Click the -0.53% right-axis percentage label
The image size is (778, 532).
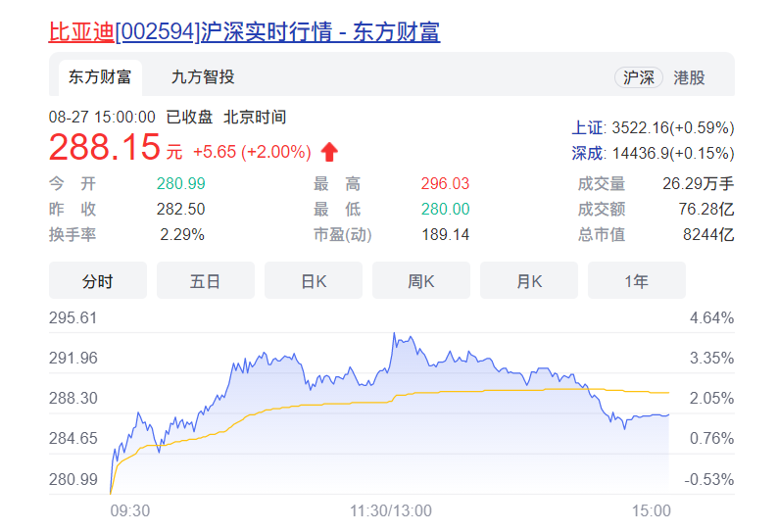(x=709, y=479)
